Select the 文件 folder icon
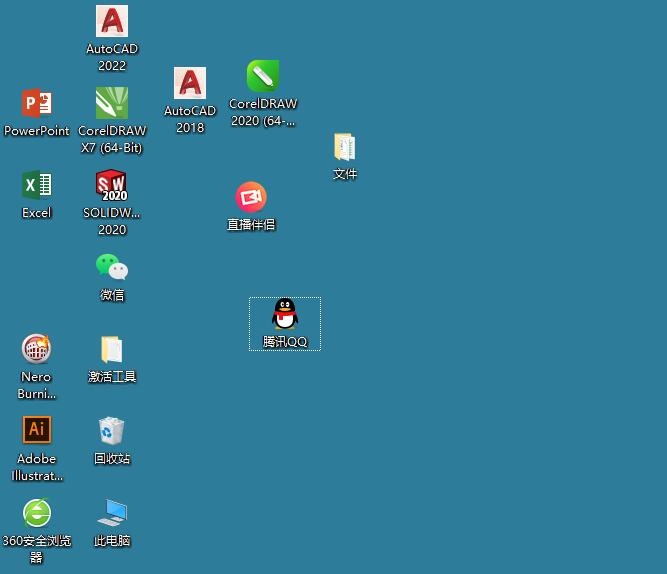Image resolution: width=667 pixels, height=574 pixels. 345,147
